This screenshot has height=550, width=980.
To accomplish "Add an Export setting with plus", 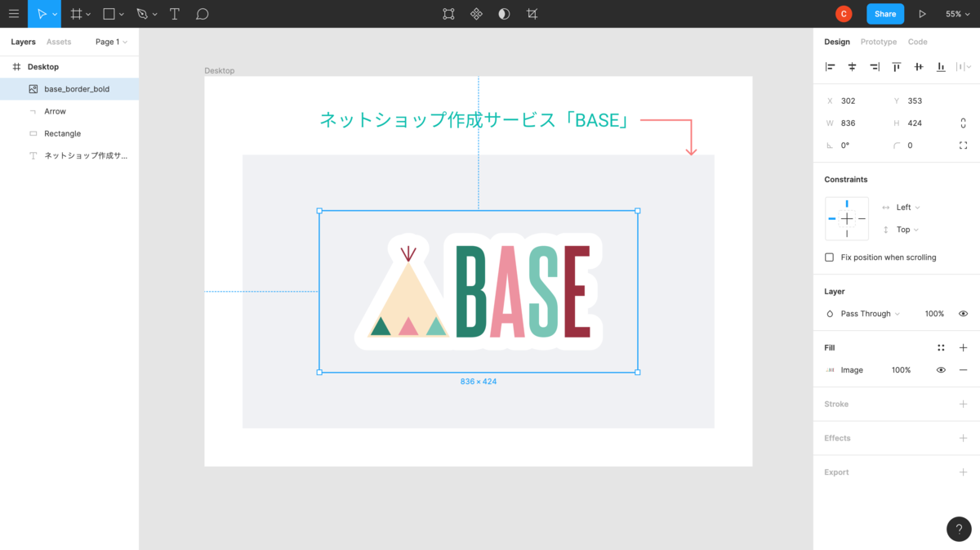I will coord(963,472).
